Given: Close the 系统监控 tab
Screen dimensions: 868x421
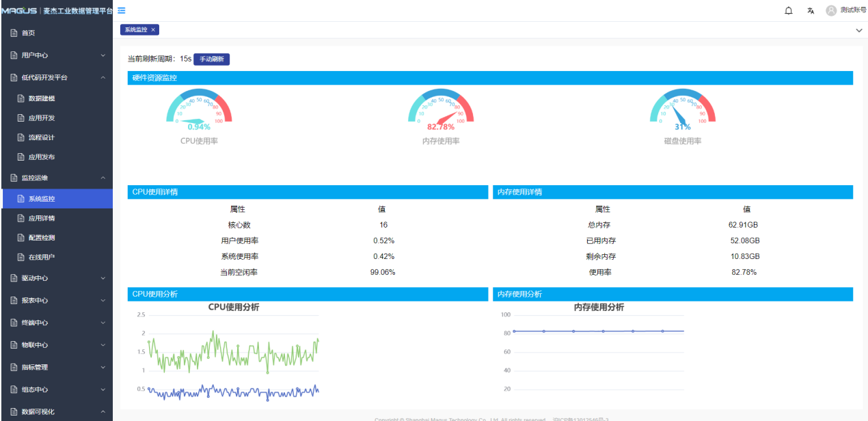Looking at the screenshot, I should [x=154, y=30].
